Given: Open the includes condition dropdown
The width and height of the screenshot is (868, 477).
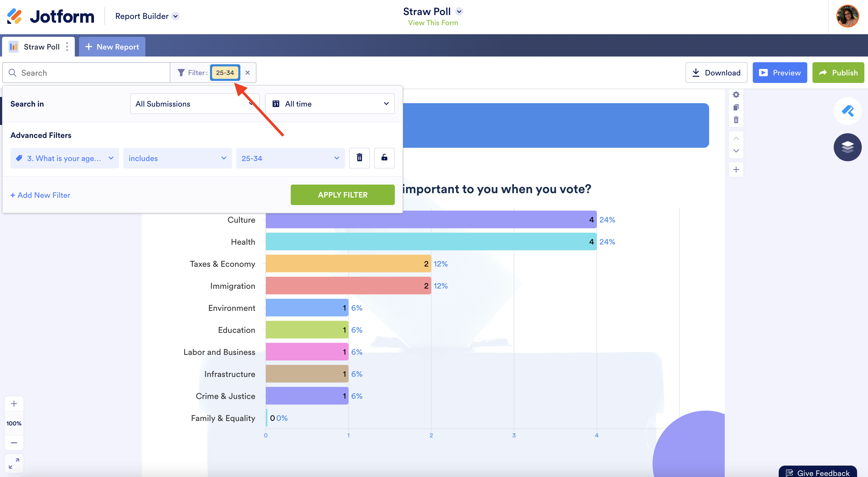Looking at the screenshot, I should pos(177,158).
